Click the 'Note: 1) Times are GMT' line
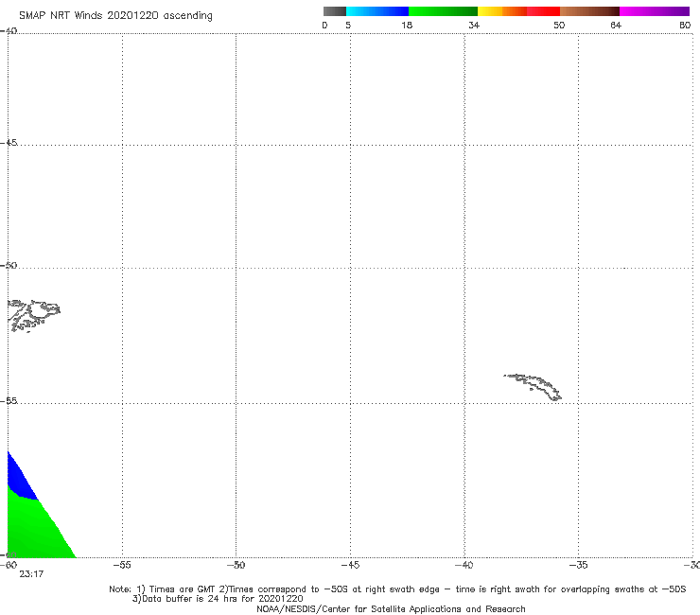 (397, 589)
